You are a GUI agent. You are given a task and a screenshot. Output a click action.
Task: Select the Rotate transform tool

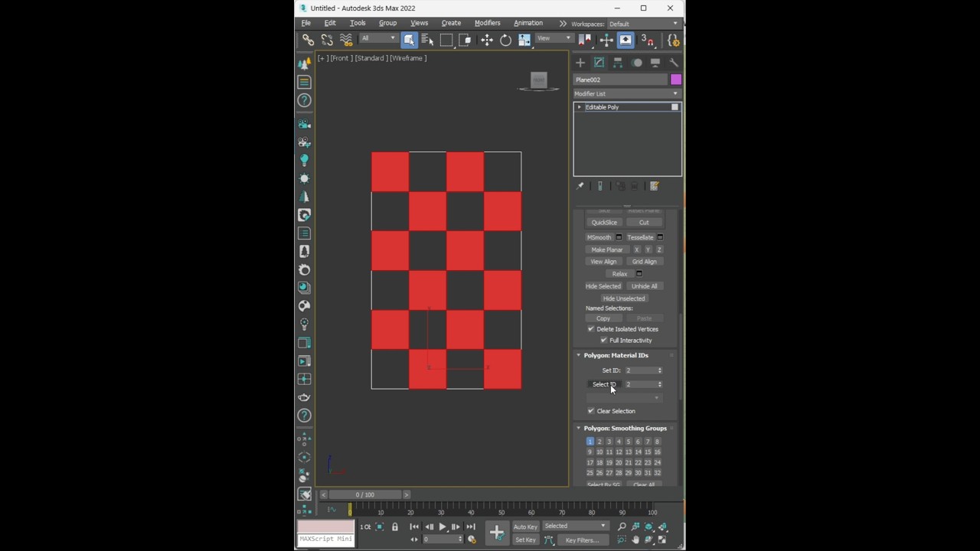point(505,40)
